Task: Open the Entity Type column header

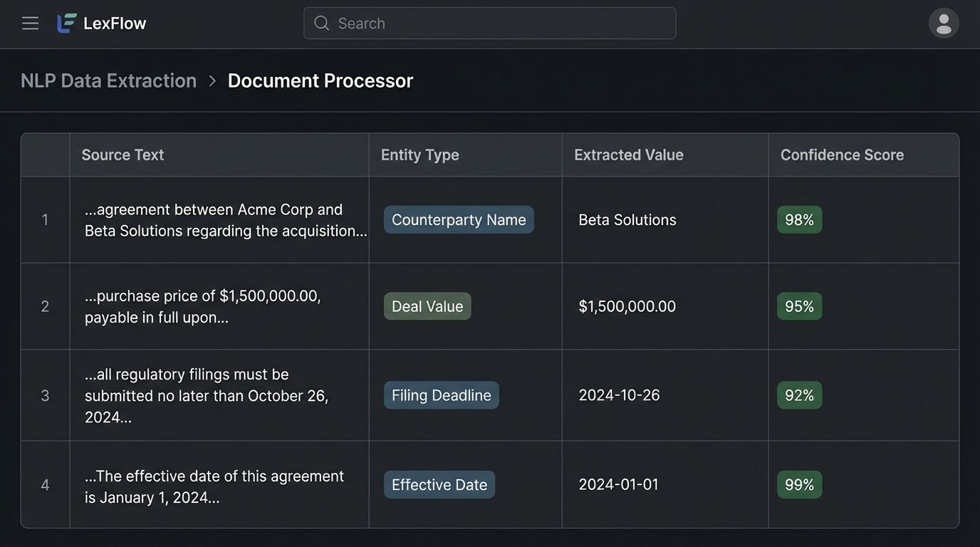Action: tap(419, 155)
